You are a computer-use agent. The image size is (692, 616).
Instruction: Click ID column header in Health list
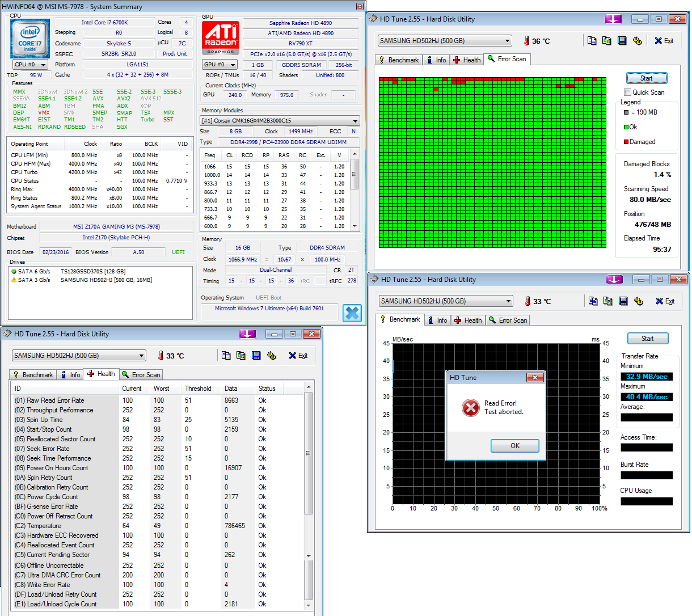(65, 389)
